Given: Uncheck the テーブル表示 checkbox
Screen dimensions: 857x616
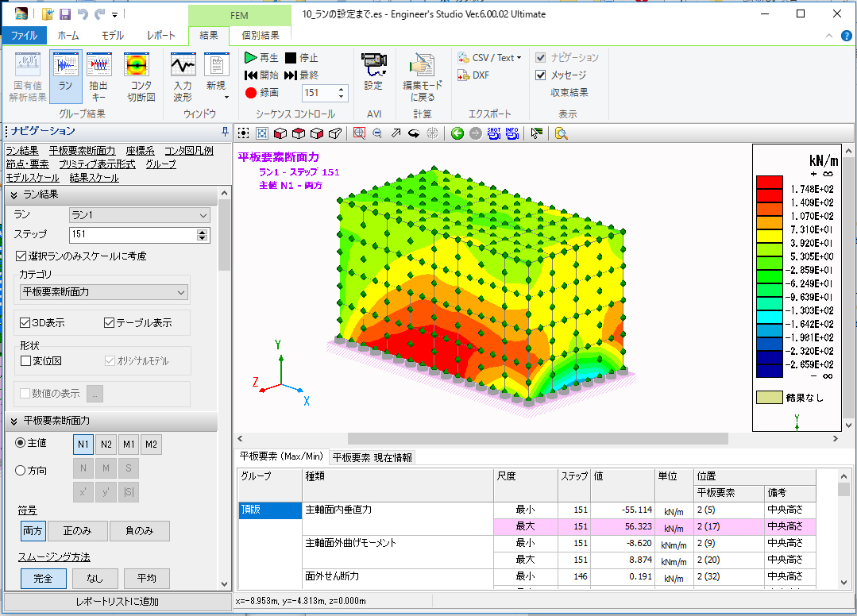Looking at the screenshot, I should (109, 323).
